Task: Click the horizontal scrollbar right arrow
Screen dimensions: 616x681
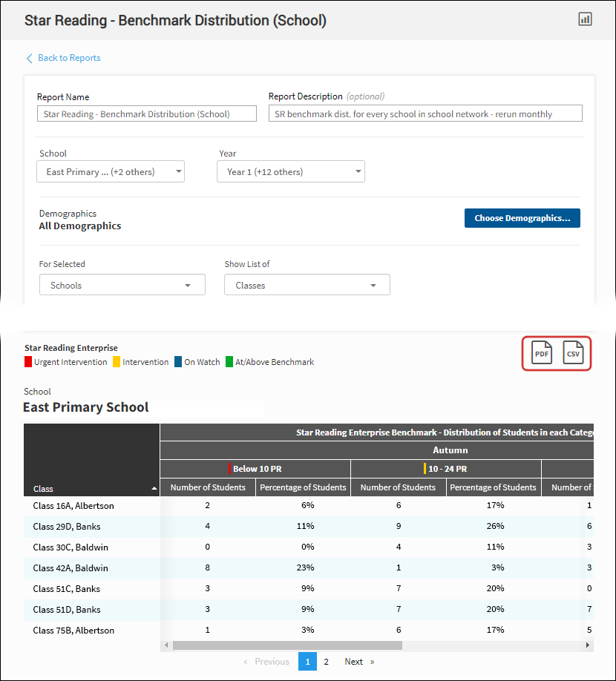Action: (x=587, y=645)
